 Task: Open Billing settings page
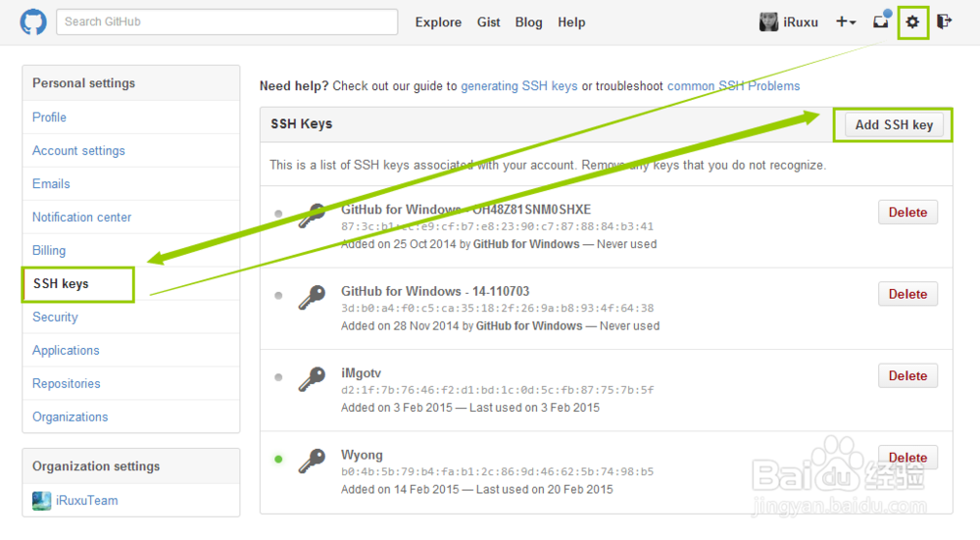tap(49, 251)
